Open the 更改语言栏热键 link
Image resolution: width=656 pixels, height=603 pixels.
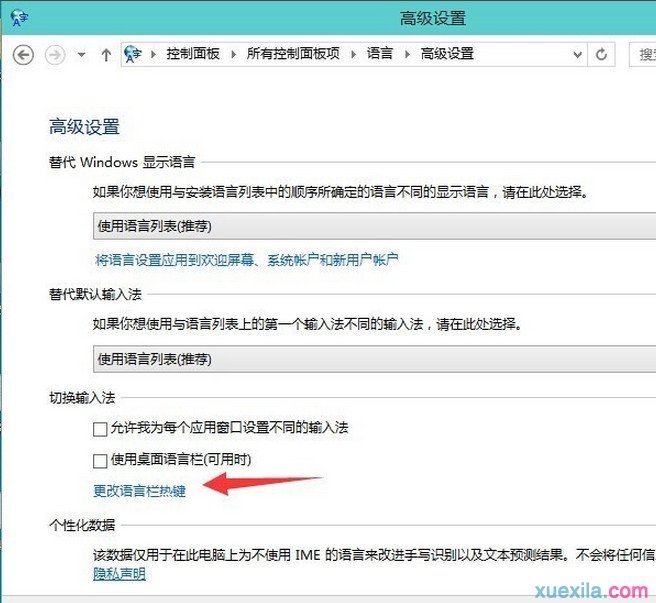point(139,490)
